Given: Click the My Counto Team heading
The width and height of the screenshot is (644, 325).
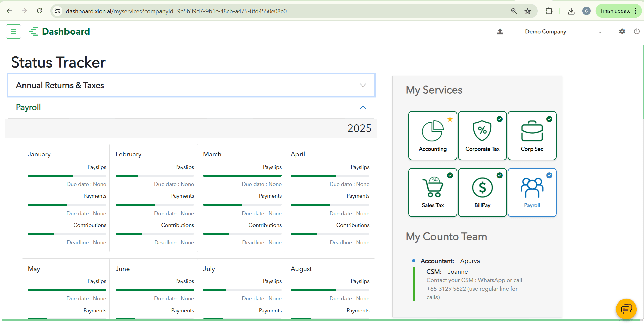Looking at the screenshot, I should pos(446,237).
